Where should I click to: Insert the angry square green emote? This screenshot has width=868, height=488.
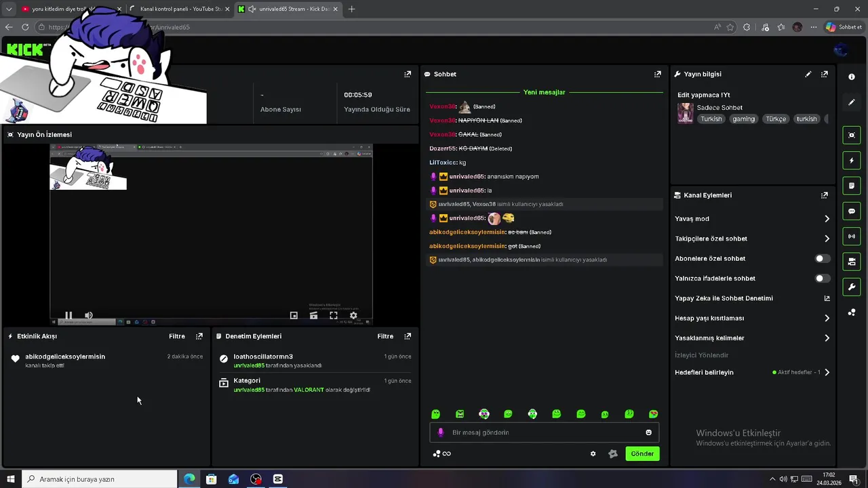[460, 414]
